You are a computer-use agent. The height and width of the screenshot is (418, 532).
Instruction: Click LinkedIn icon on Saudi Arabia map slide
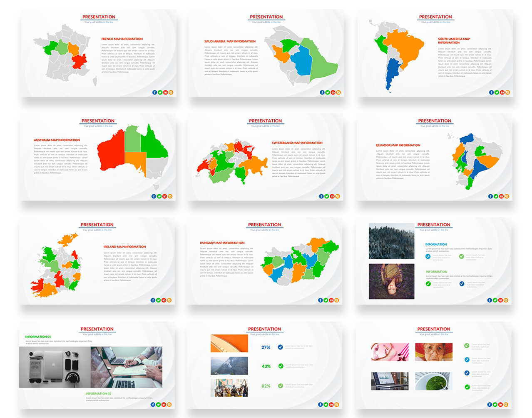pos(333,93)
